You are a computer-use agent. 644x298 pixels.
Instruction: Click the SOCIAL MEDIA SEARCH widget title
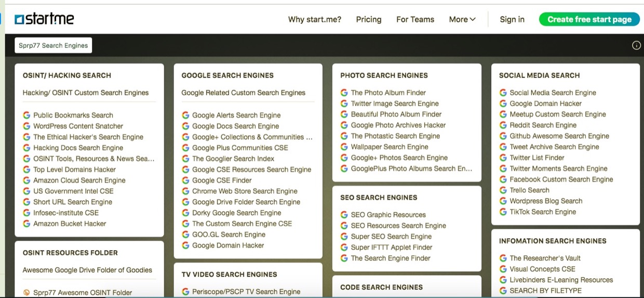[x=539, y=75]
